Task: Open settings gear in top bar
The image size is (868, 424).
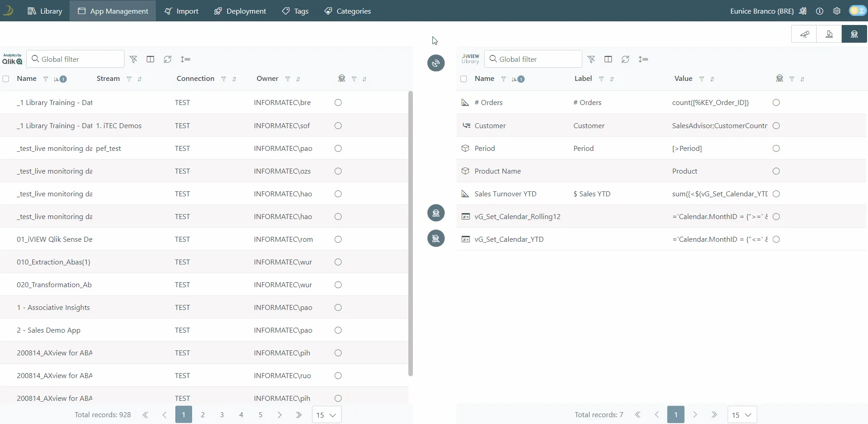Action: (x=837, y=11)
